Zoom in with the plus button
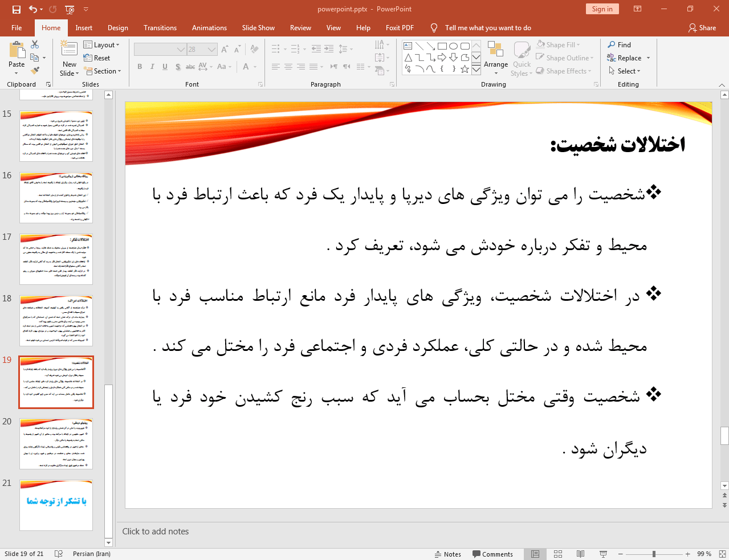Viewport: 729px width, 560px height. click(x=688, y=554)
